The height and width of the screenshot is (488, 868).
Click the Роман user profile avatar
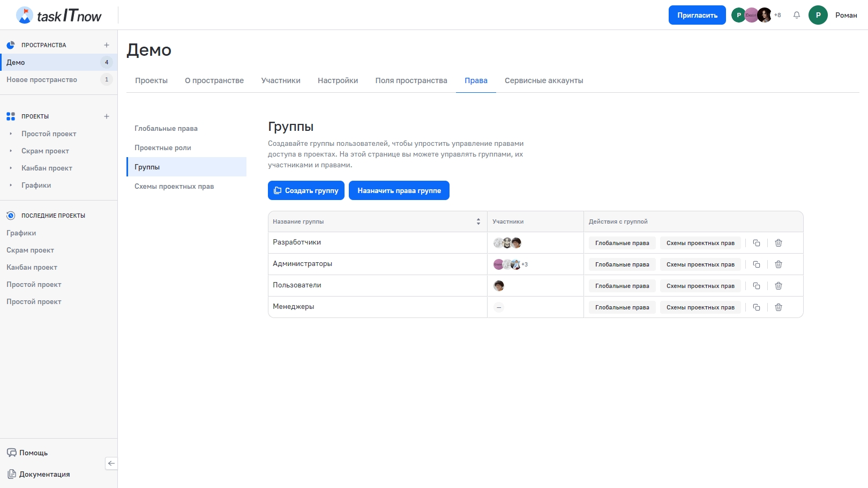818,15
